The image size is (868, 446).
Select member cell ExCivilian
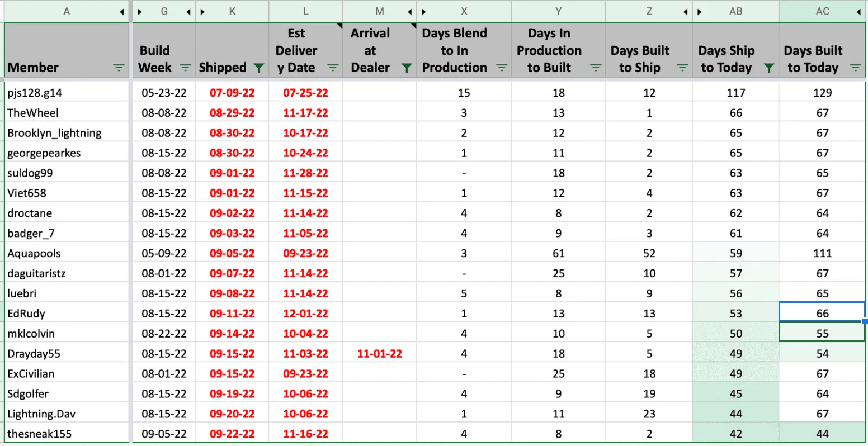tap(67, 374)
